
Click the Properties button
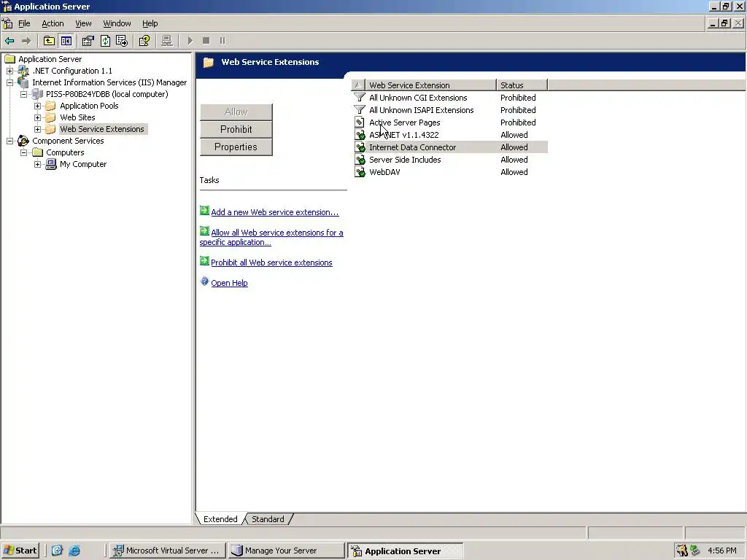[x=236, y=147]
